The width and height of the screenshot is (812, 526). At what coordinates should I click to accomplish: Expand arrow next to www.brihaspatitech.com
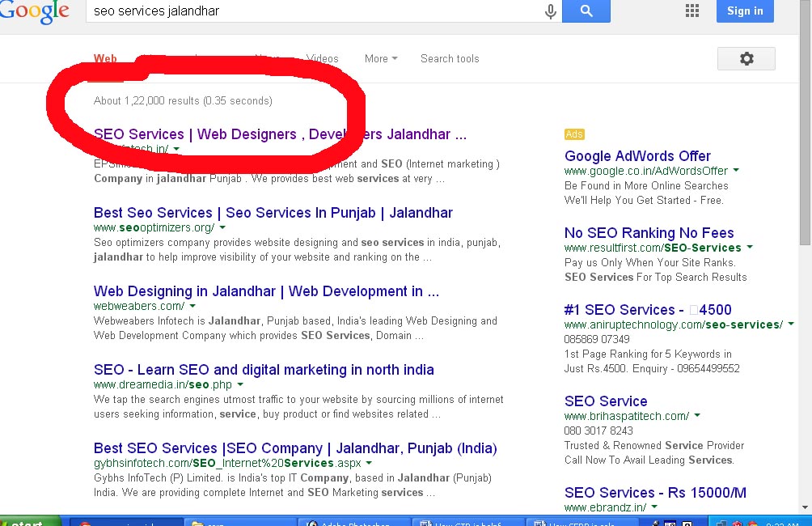(697, 415)
